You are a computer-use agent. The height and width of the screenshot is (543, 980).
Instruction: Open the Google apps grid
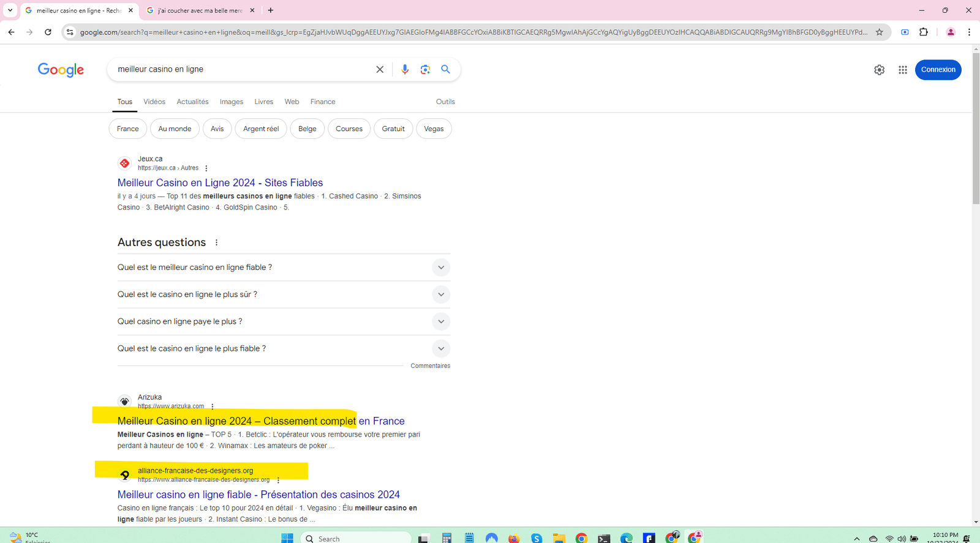coord(903,70)
